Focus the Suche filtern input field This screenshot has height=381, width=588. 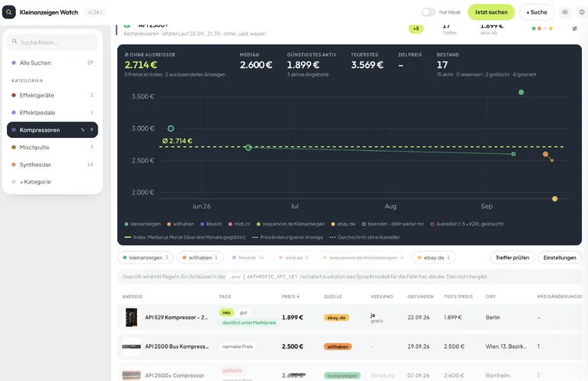(53, 42)
